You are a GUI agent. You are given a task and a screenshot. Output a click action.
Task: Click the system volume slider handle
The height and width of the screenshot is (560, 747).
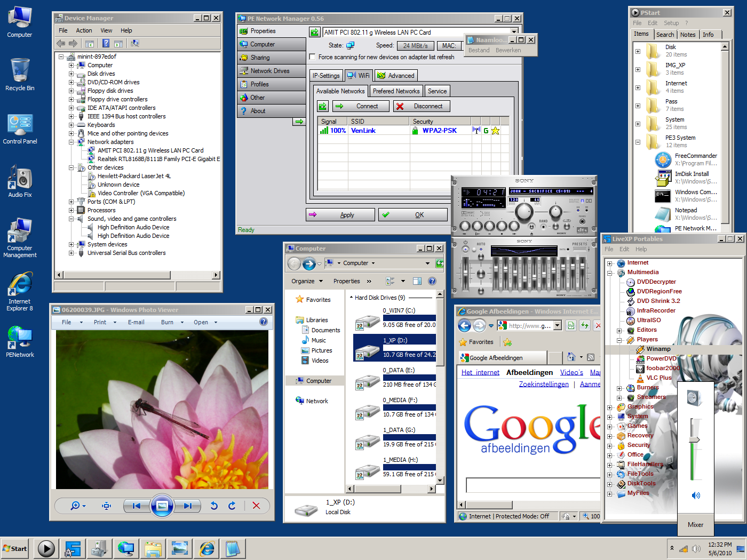pyautogui.click(x=694, y=440)
